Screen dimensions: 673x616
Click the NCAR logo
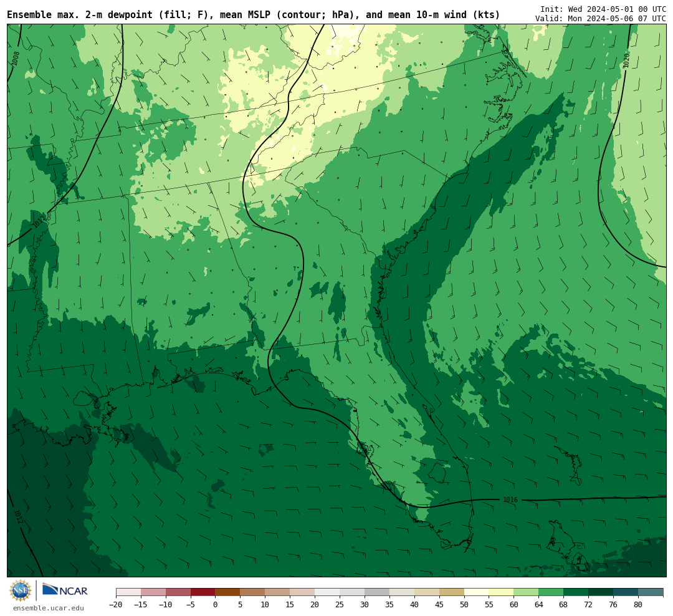tap(65, 590)
